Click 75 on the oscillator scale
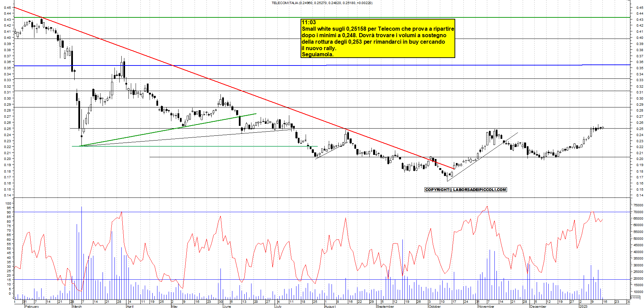This screenshot has height=308, width=644. 9,226
